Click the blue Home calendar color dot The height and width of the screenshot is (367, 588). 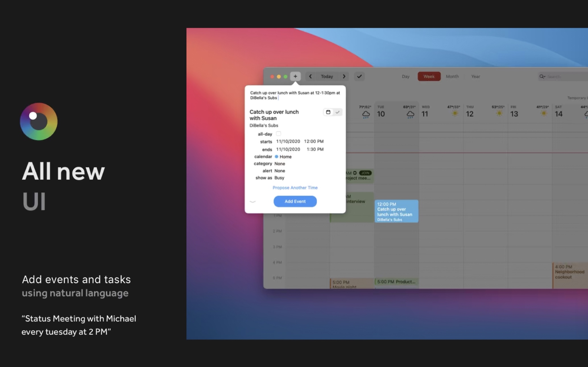[x=276, y=157]
